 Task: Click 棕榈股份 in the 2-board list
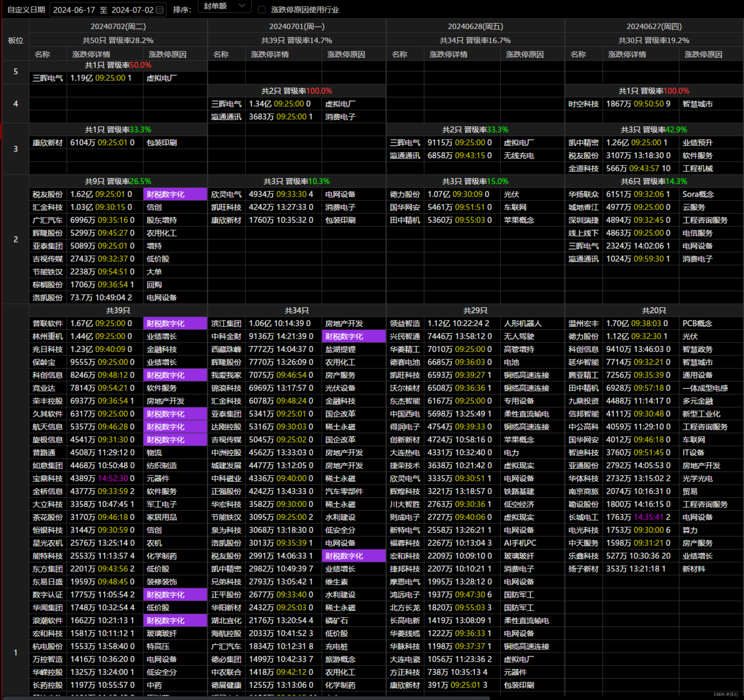click(48, 285)
